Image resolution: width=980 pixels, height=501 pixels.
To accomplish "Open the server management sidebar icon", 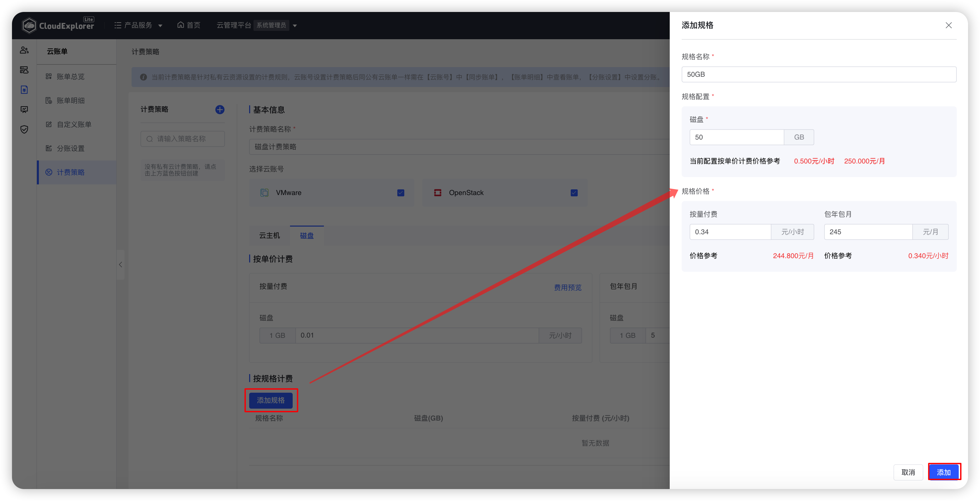I will [24, 70].
